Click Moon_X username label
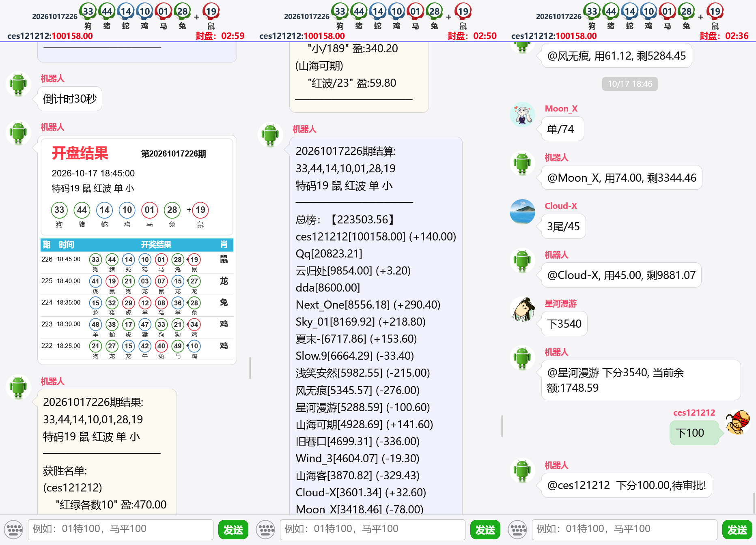This screenshot has height=545, width=756. coord(561,109)
